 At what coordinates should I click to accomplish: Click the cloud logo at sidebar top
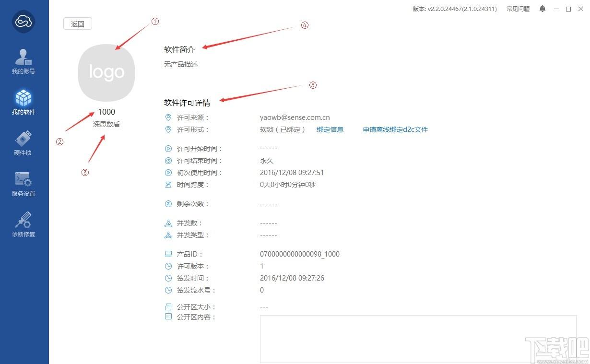(24, 22)
